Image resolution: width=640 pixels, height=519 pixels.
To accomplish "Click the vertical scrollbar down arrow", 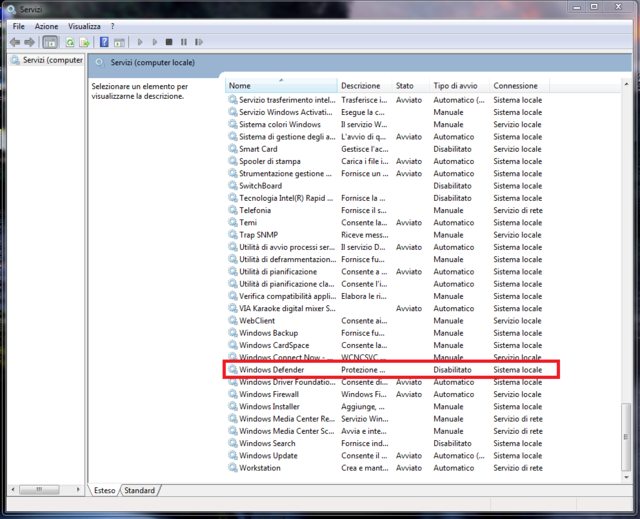I will [626, 477].
